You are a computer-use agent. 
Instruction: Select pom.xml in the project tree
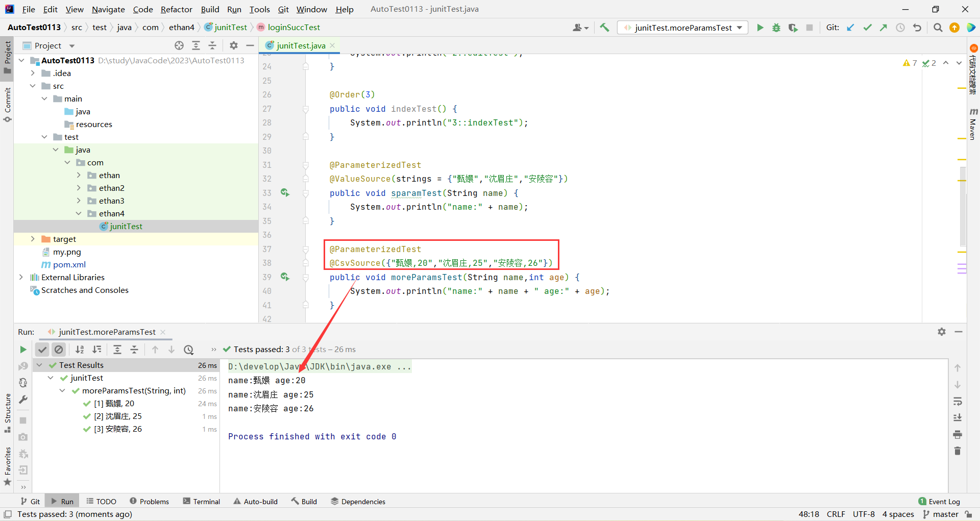(69, 264)
